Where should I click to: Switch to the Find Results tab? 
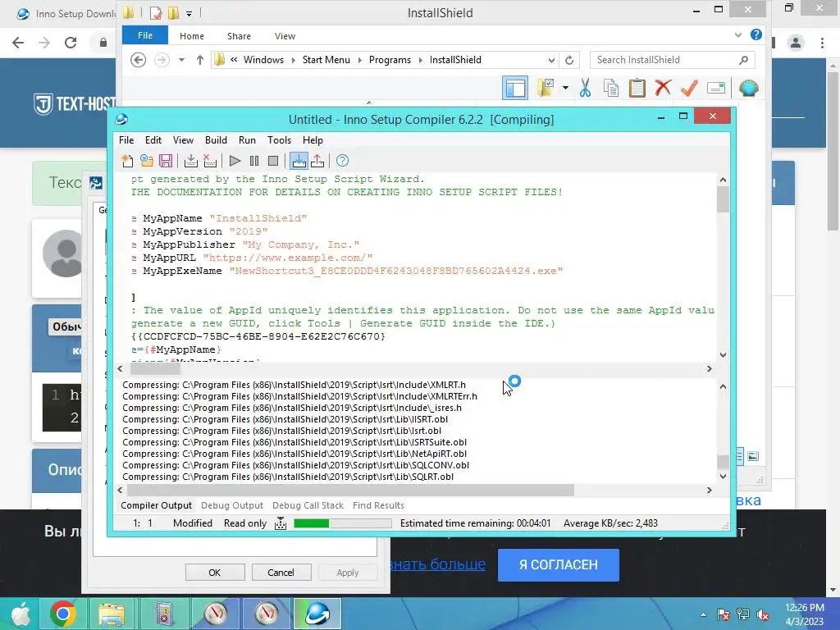point(378,505)
